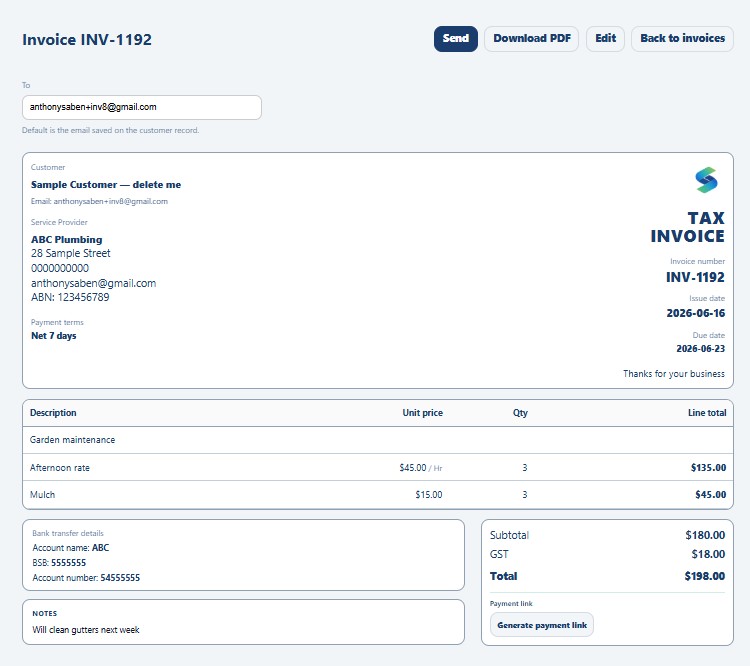Viewport: 750px width, 666px height.
Task: Click the note Will clean gutters next week
Action: 86,630
